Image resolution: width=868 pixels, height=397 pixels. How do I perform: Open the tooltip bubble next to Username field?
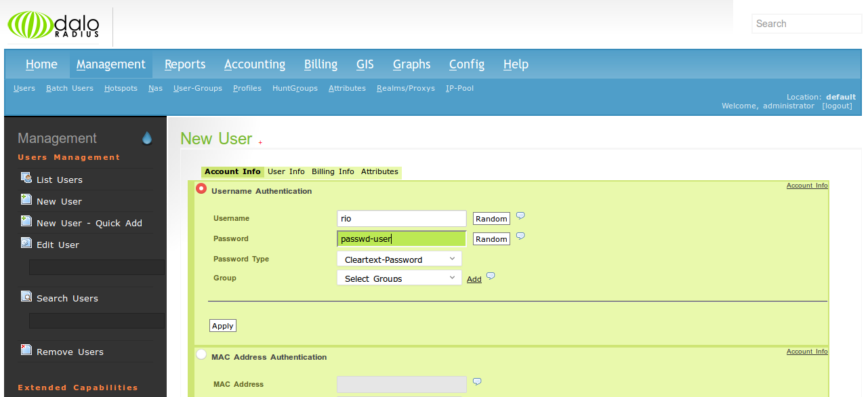point(520,215)
